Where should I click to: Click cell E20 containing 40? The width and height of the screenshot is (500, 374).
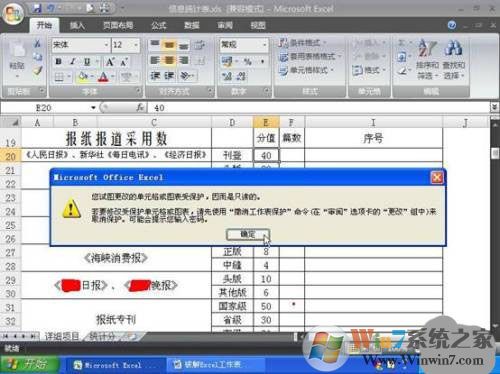pyautogui.click(x=266, y=155)
